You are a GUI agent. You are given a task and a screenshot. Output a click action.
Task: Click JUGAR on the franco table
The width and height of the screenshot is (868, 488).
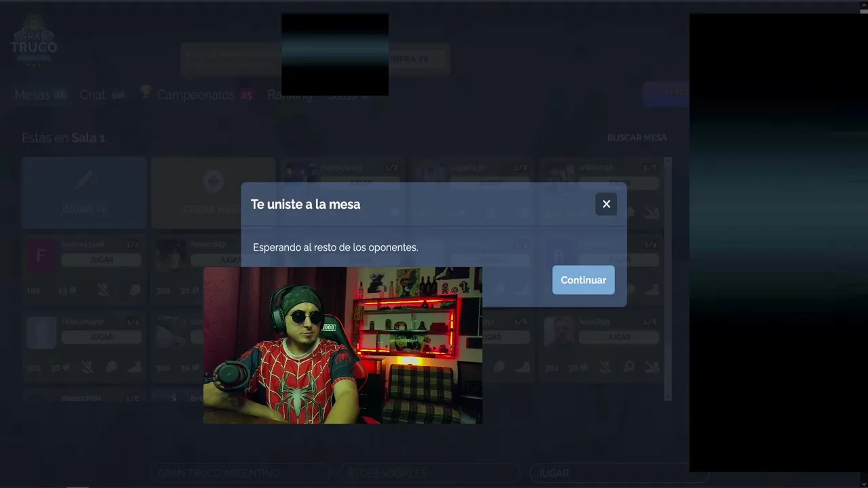(102, 260)
